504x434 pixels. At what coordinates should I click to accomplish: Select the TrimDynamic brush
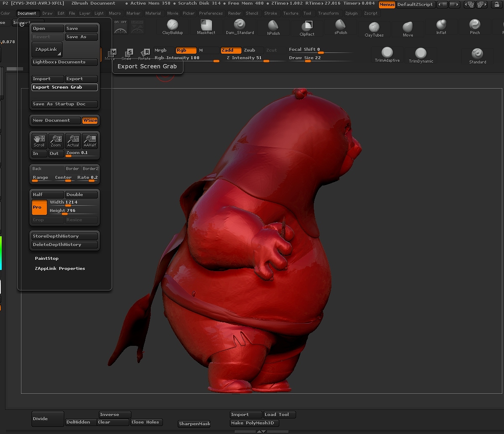421,56
